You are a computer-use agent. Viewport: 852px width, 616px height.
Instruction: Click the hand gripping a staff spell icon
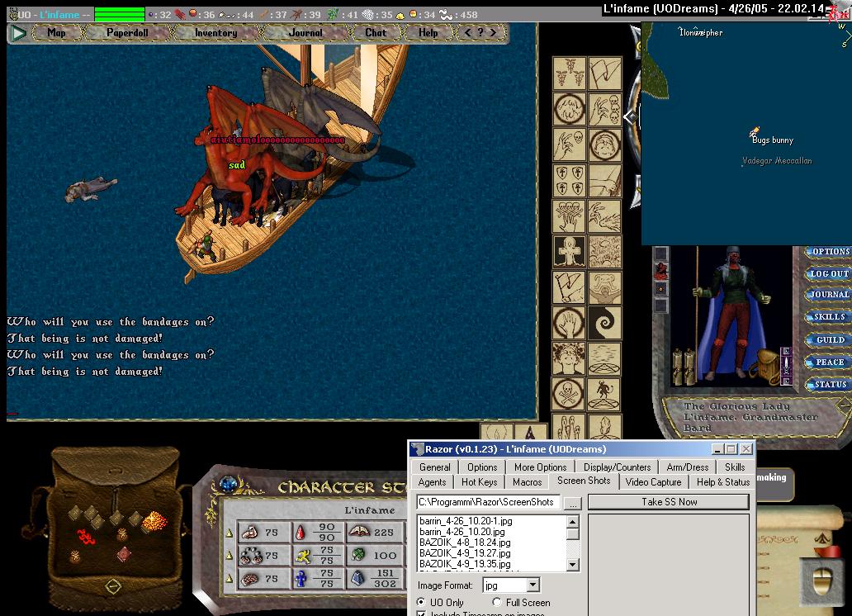point(604,181)
